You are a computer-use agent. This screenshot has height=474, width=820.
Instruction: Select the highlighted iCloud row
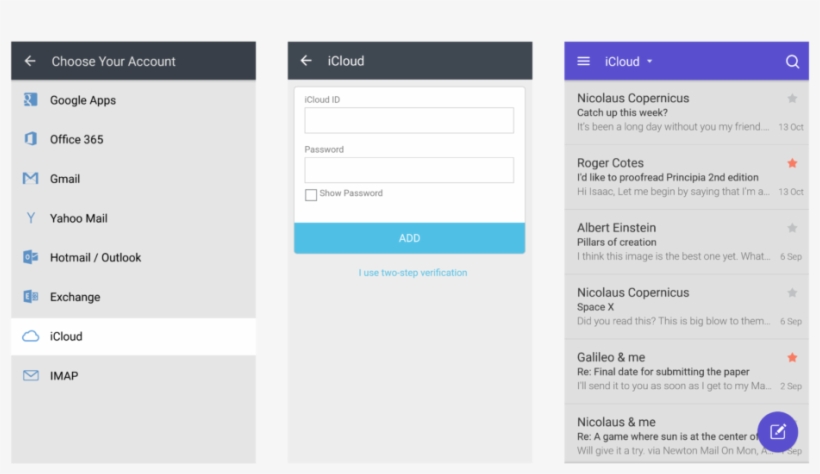click(133, 336)
